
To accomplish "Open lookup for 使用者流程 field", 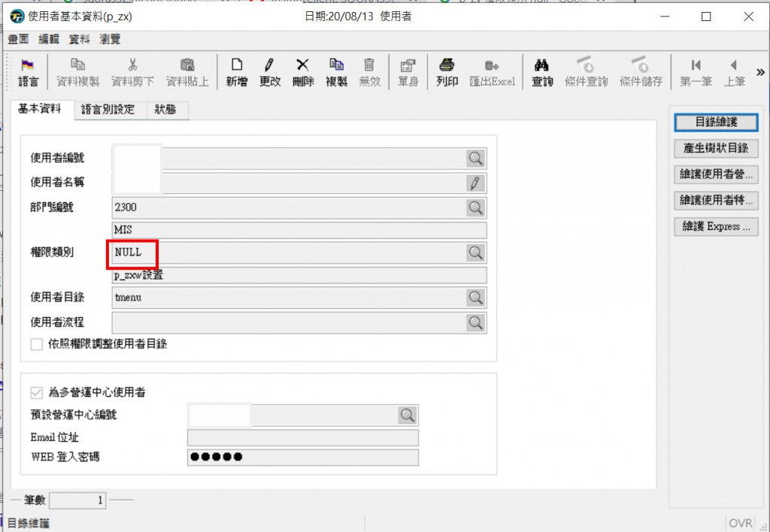I will tap(475, 322).
